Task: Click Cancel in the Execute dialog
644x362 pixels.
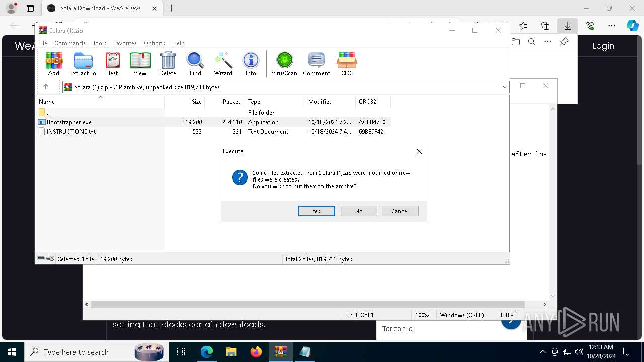Action: pos(400,211)
